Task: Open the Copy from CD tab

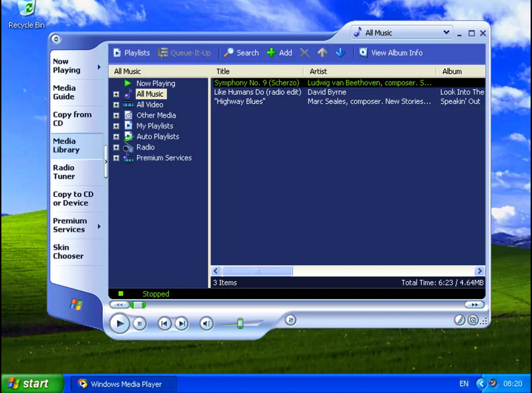Action: point(76,119)
